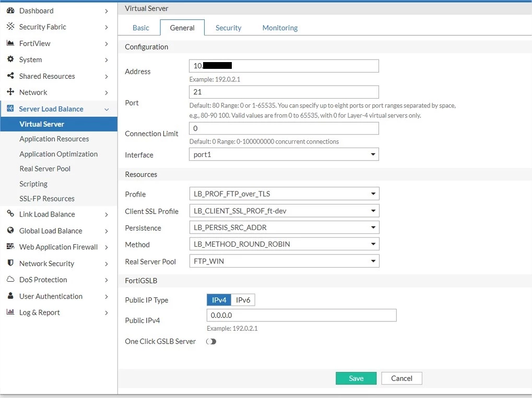Open the Interface dropdown

click(284, 154)
